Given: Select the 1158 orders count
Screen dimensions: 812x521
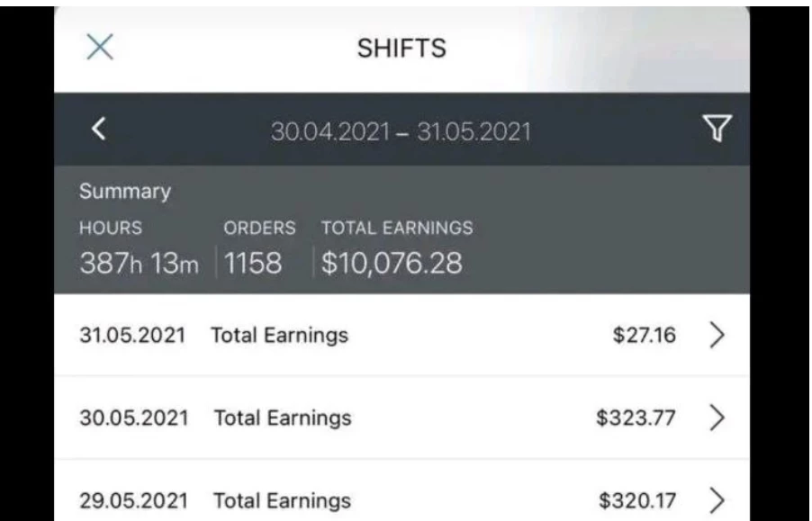Looking at the screenshot, I should point(253,263).
